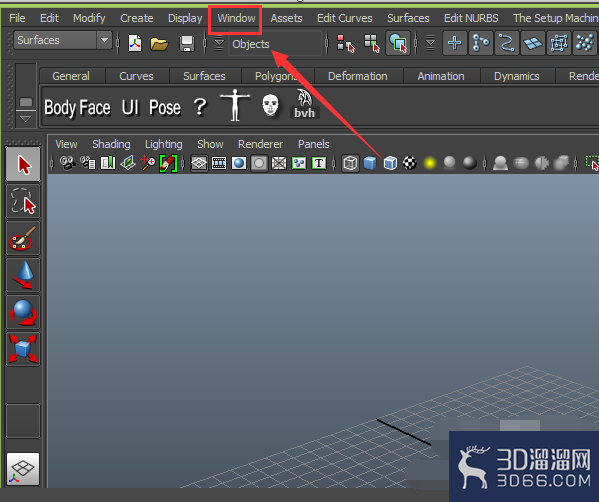This screenshot has width=599, height=502.
Task: Click the Camera Attributes icon
Action: 88,164
